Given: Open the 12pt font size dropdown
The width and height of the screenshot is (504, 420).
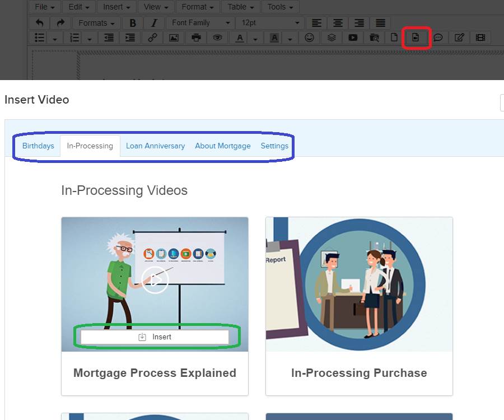Looking at the screenshot, I should pyautogui.click(x=270, y=23).
